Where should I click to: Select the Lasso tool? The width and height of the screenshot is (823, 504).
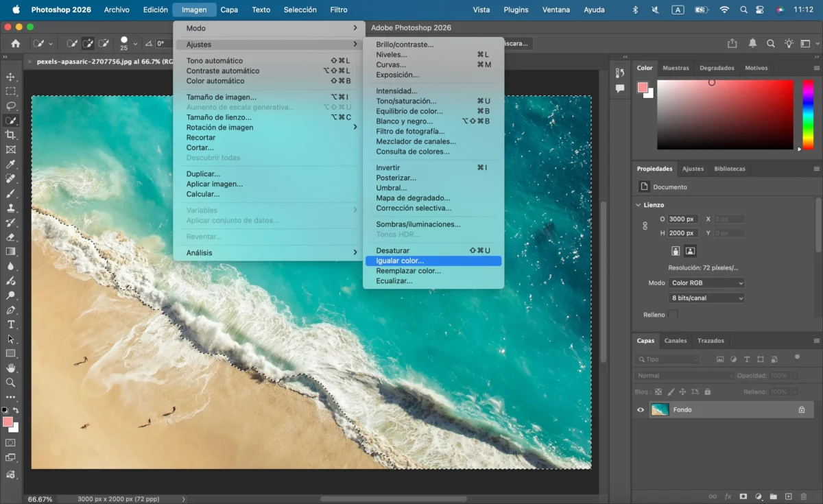click(x=11, y=106)
